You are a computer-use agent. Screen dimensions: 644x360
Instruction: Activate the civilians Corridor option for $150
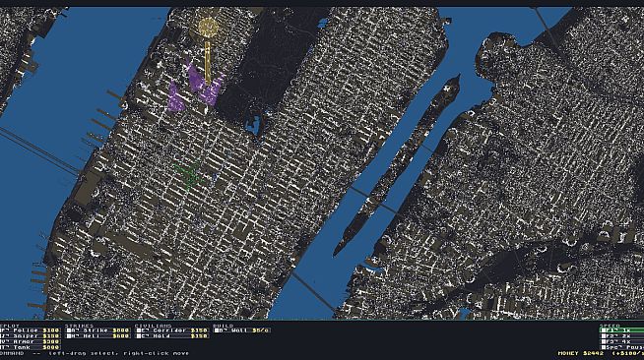(x=172, y=330)
